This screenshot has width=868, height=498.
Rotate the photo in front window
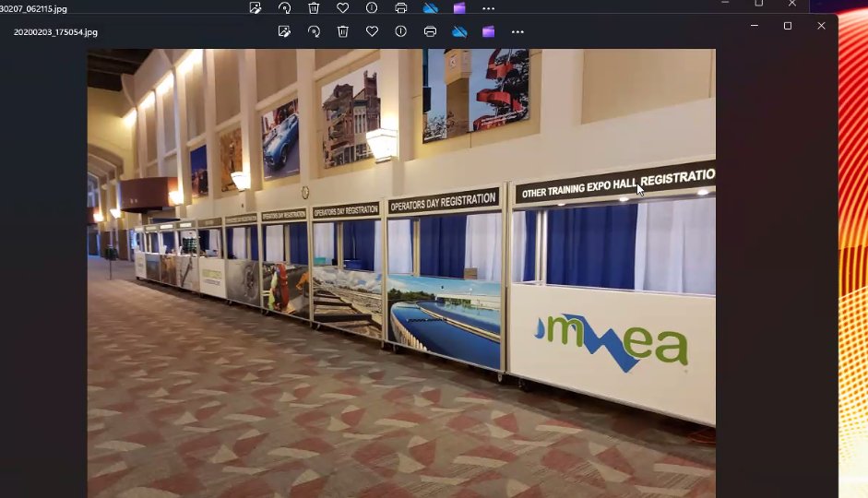point(314,31)
